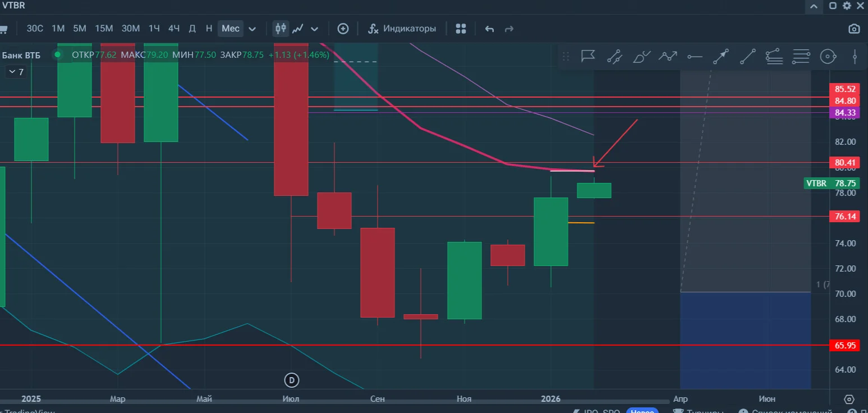Click the 85.52 red price label
The image size is (868, 413).
tap(845, 89)
